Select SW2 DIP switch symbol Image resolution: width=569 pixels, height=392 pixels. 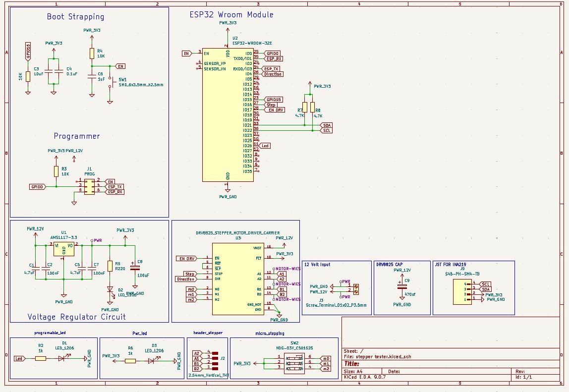pos(294,363)
